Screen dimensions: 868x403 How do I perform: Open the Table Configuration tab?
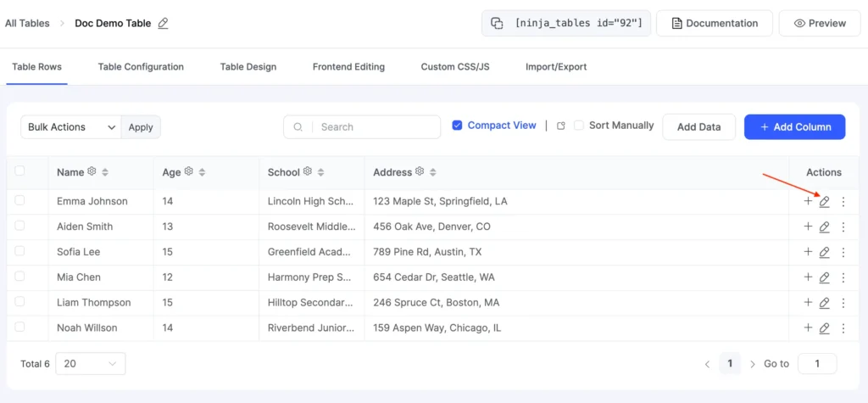coord(141,67)
